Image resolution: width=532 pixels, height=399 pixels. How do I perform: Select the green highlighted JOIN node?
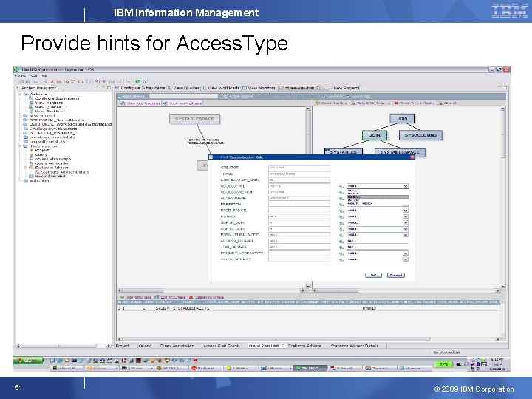pyautogui.click(x=374, y=135)
